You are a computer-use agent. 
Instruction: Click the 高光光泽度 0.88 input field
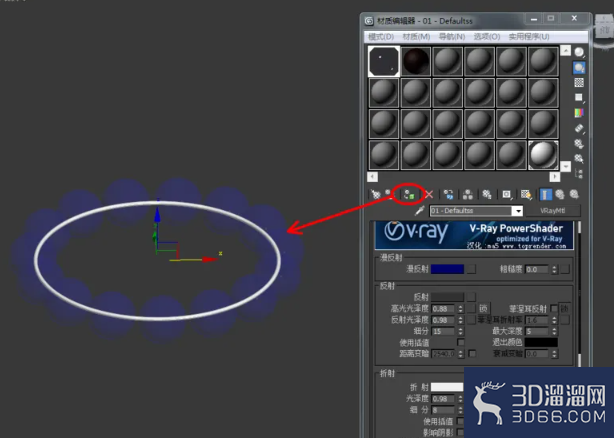pos(443,308)
